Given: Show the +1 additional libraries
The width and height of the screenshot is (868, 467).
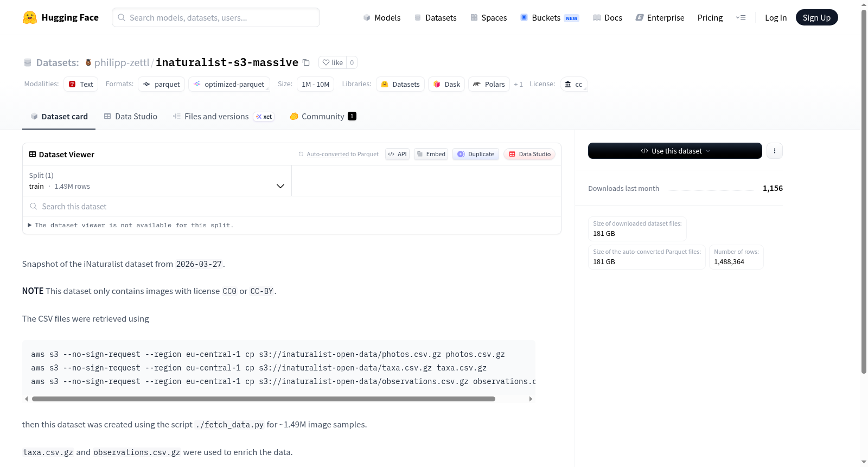Looking at the screenshot, I should pos(519,84).
